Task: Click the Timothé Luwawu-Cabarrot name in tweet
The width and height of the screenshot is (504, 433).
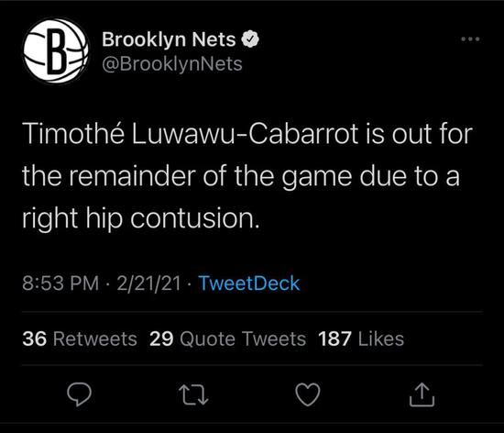Action: pyautogui.click(x=191, y=134)
